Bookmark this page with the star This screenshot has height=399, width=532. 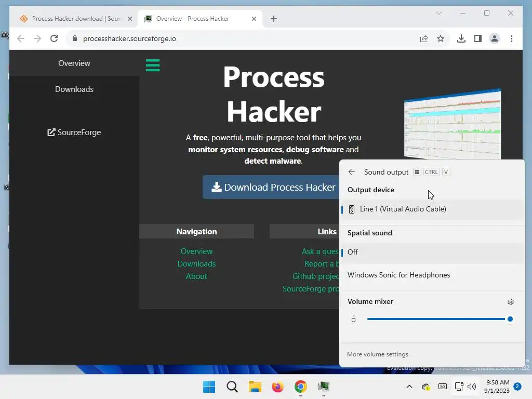click(x=441, y=38)
